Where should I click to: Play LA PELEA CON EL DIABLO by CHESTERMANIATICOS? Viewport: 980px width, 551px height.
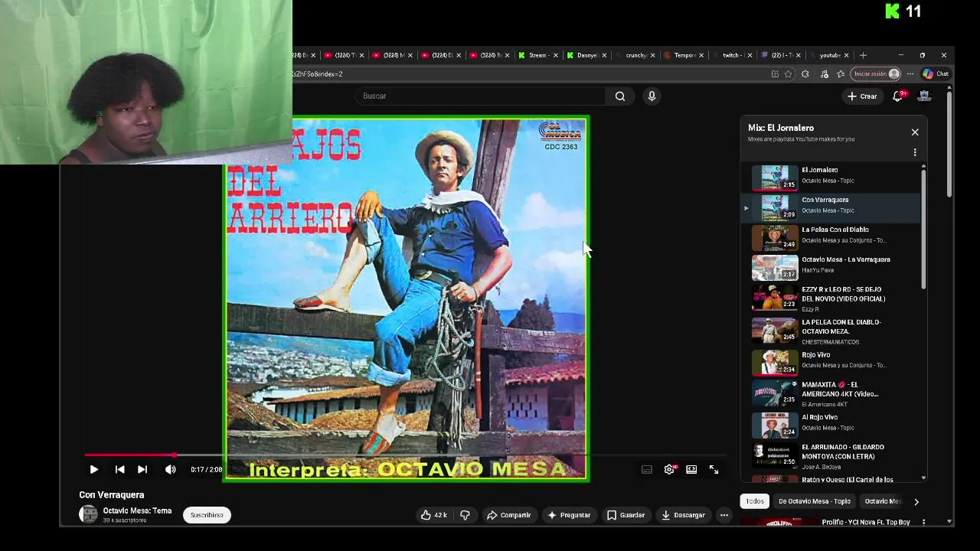coord(832,331)
